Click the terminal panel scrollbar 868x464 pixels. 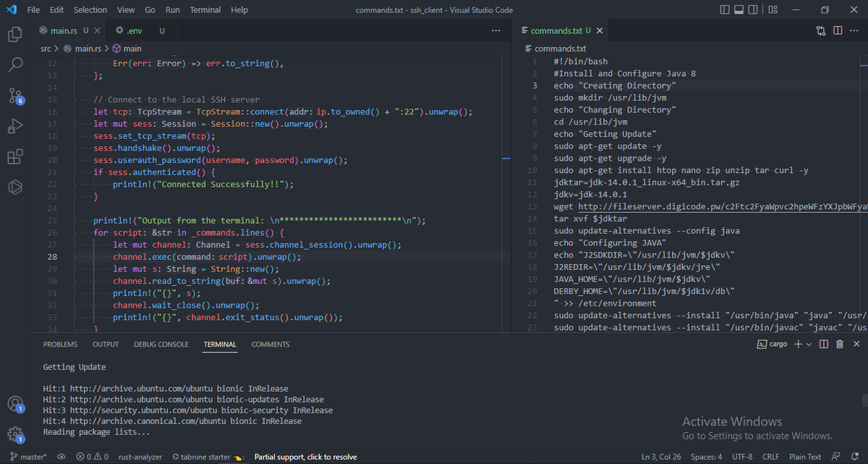864,400
